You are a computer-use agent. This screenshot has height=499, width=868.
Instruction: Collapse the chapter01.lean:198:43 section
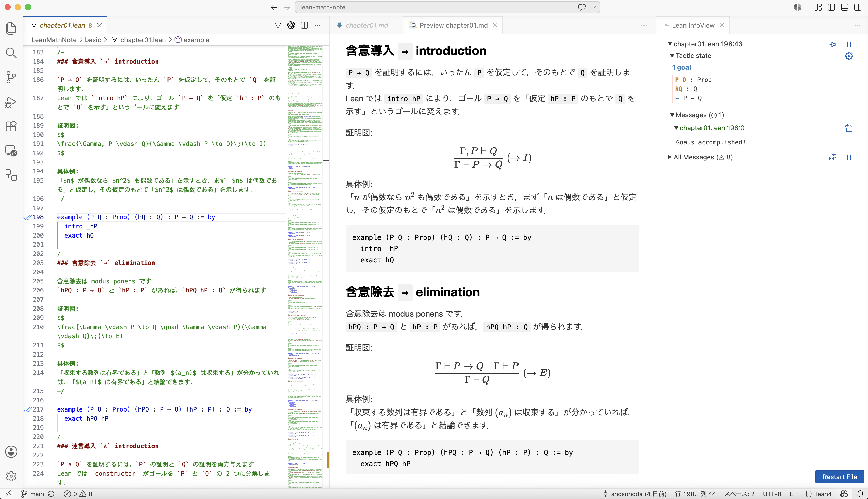(670, 44)
